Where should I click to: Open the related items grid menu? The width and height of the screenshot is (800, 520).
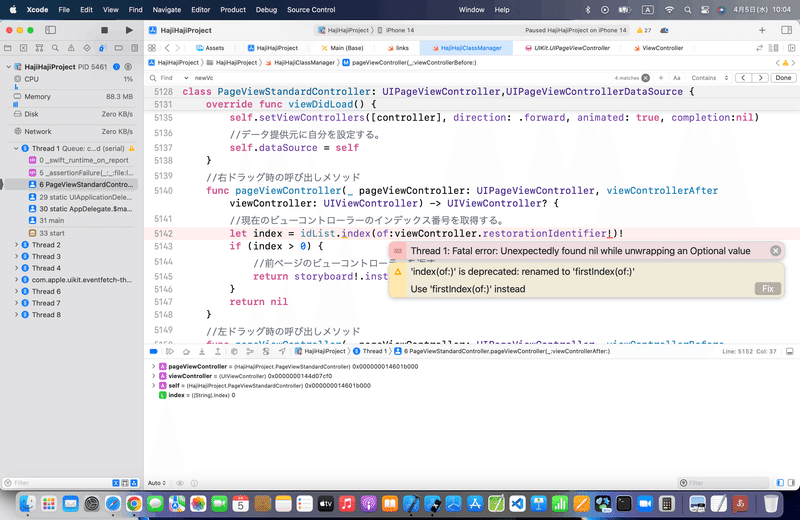tap(152, 48)
